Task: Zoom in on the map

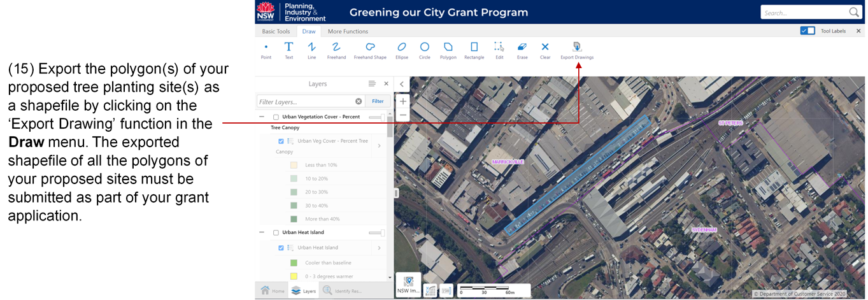Action: (402, 101)
